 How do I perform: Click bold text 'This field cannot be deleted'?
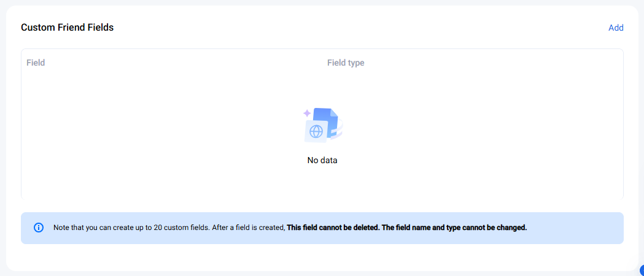[333, 228]
